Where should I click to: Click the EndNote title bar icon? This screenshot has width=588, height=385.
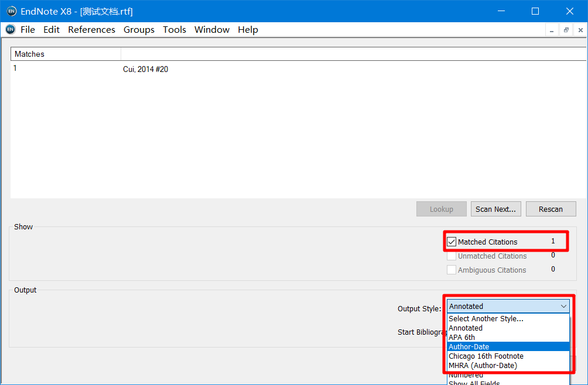click(12, 11)
